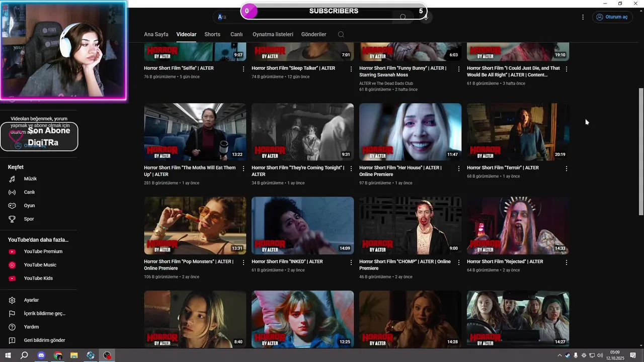Open the Canlı sidebar broadcast icon

click(13, 192)
